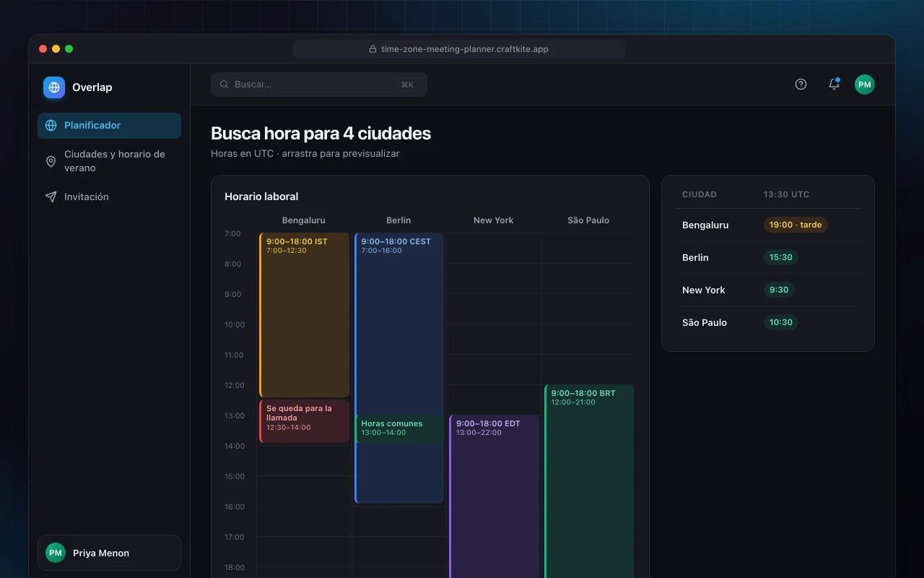
Task: Click the green window maximize button
Action: [x=69, y=49]
